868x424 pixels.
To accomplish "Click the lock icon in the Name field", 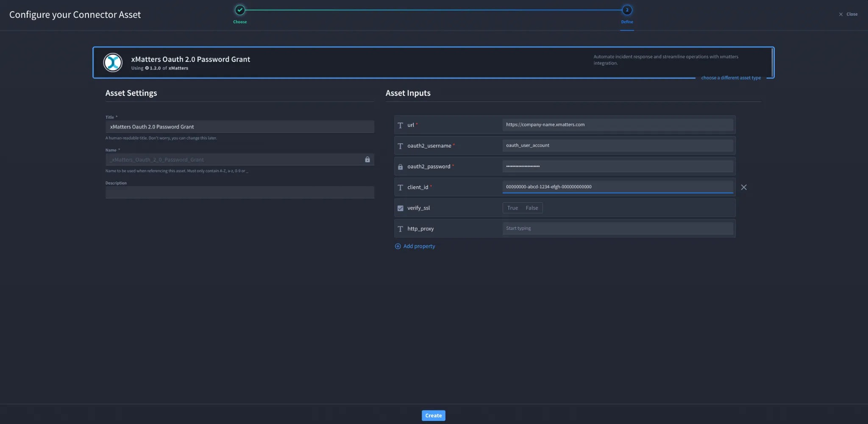I will [367, 159].
